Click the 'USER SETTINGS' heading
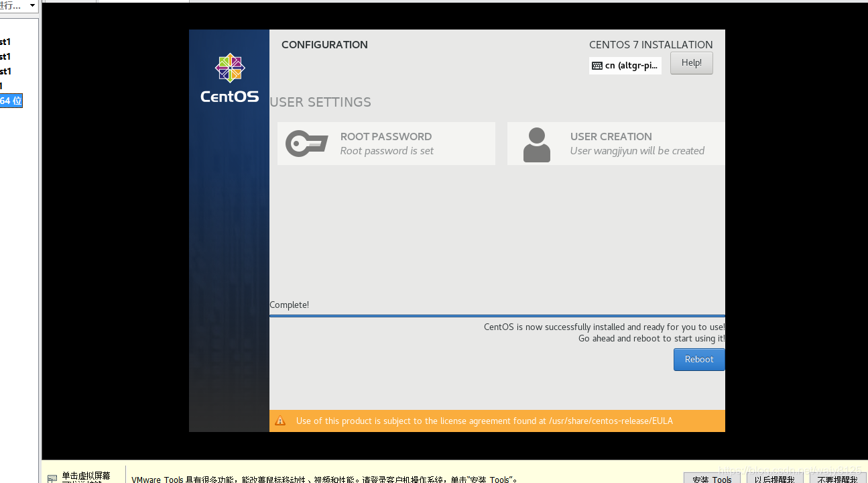 [320, 102]
